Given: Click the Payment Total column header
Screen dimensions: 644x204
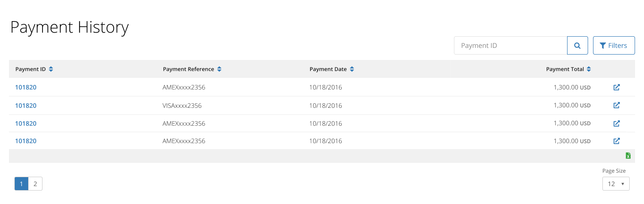Looking at the screenshot, I should (x=565, y=69).
